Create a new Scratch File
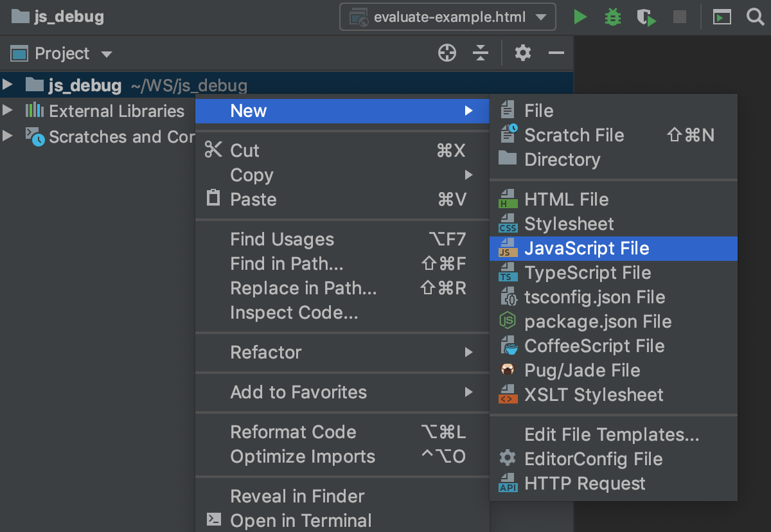 pyautogui.click(x=614, y=136)
